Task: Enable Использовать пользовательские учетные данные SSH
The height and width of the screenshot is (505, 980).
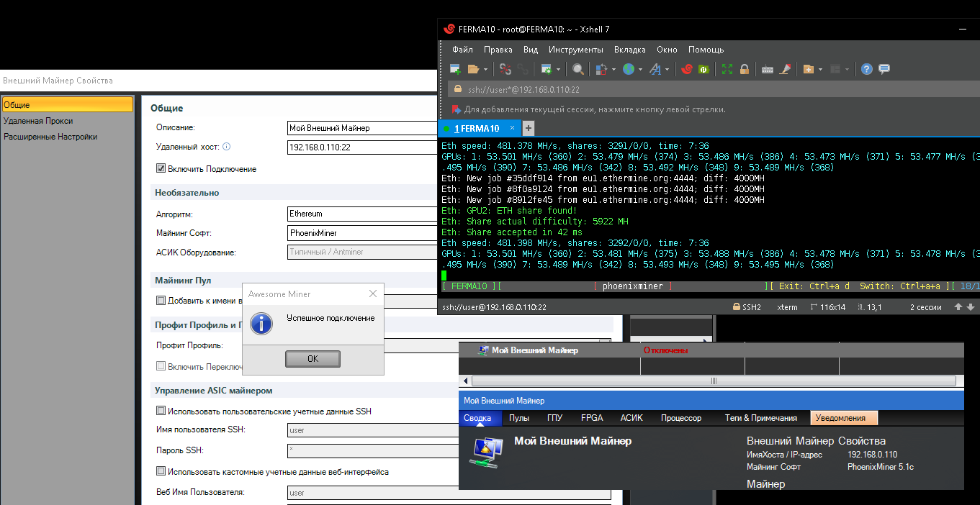Action: (x=161, y=411)
